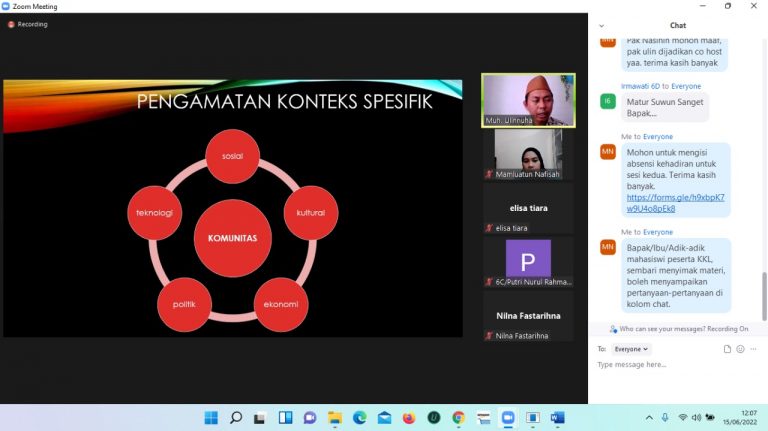The height and width of the screenshot is (431, 768).
Task: Click the Irmawati 6D sender name
Action: [640, 86]
